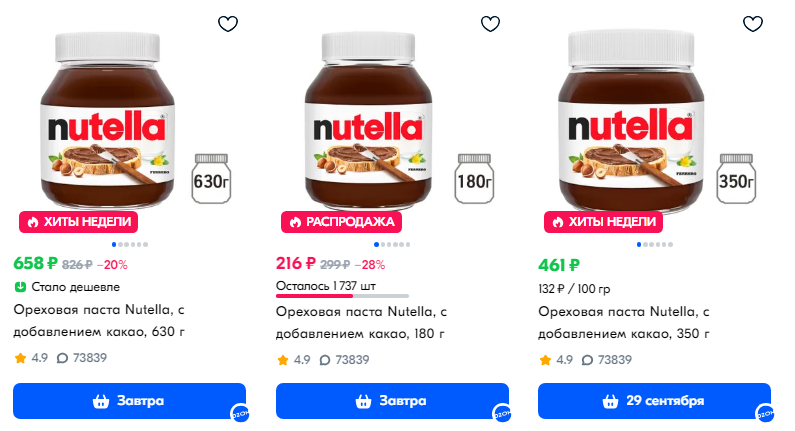Open reviews count on the 350 g product
The image size is (795, 431).
pos(606,360)
